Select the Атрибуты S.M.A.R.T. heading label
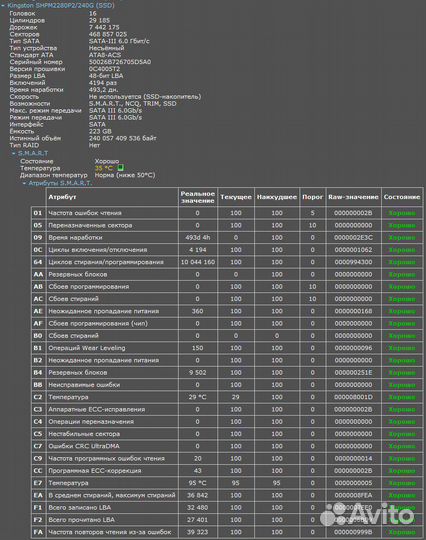Screen dimensions: 426x540 [60, 183]
